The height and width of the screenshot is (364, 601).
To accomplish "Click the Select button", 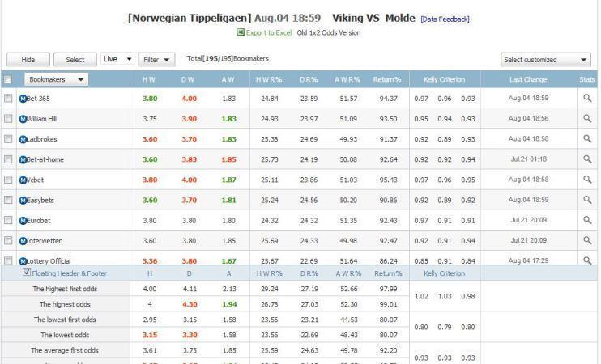I will point(75,60).
